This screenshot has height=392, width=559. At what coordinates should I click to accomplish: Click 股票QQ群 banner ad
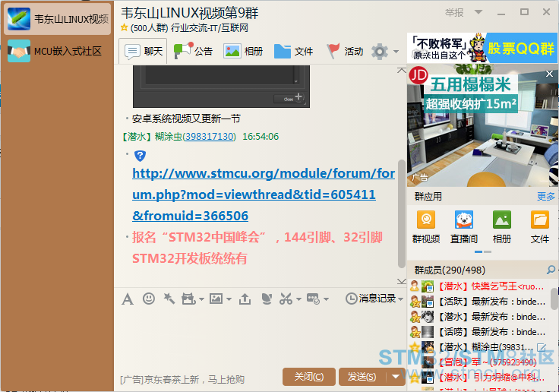click(x=482, y=48)
